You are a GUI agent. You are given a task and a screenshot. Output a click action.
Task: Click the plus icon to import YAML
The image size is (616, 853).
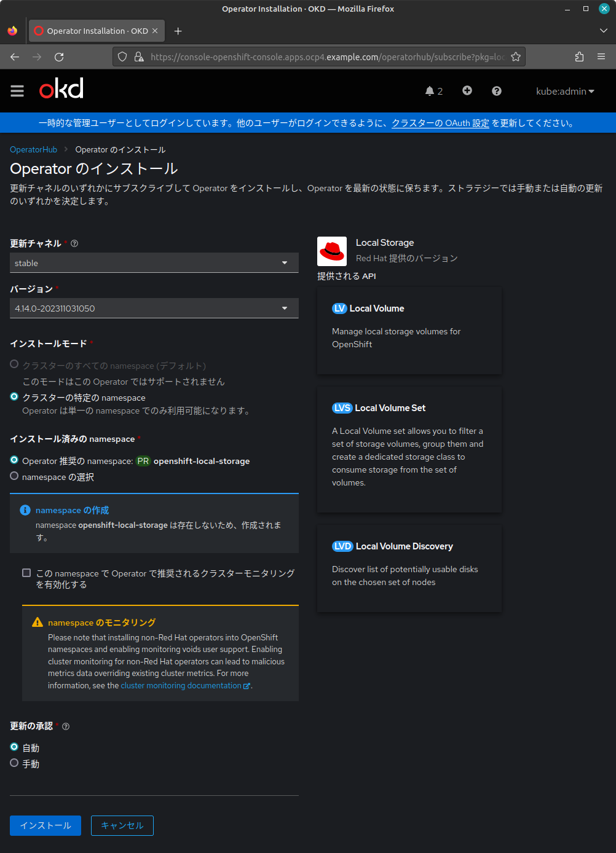[467, 90]
